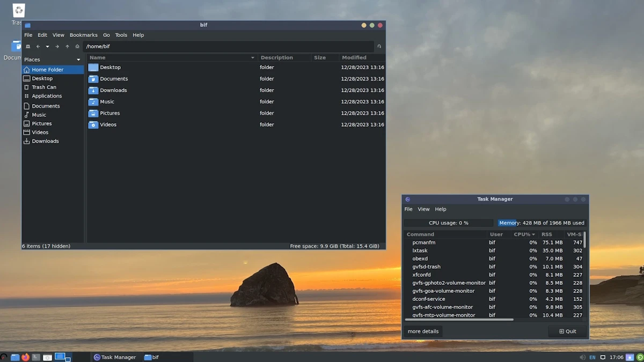644x362 pixels.
Task: Click the volume speaker icon in tray
Action: 582,357
